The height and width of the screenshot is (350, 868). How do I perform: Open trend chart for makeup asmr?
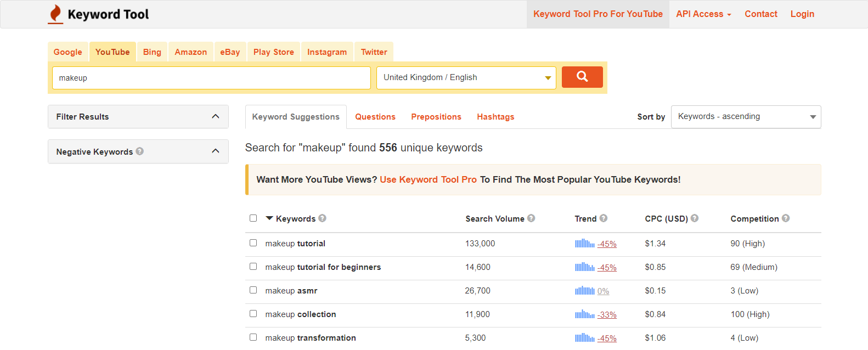(x=584, y=290)
